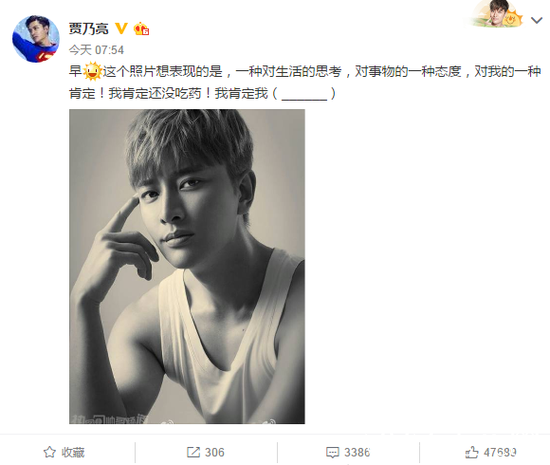Click the first line of post text
The height and width of the screenshot is (465, 550).
(x=304, y=71)
